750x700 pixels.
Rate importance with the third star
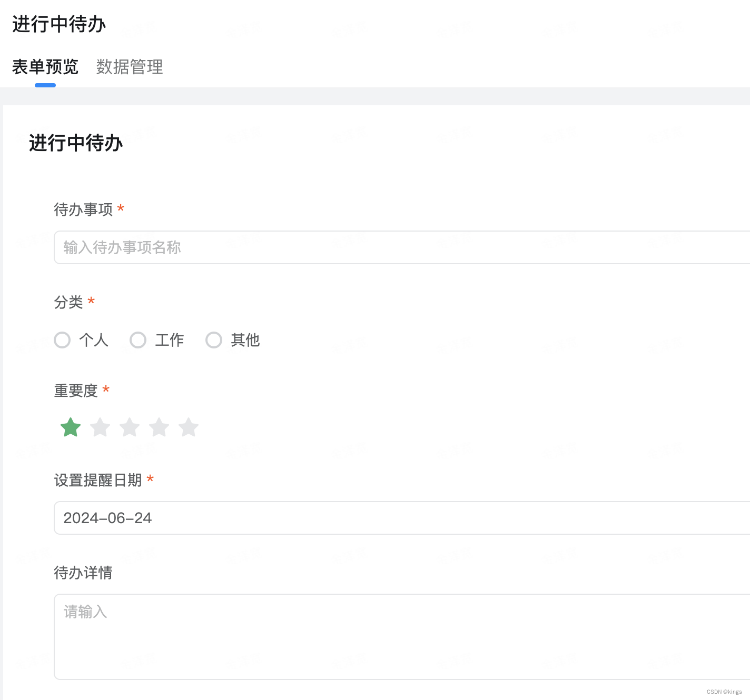(x=130, y=427)
